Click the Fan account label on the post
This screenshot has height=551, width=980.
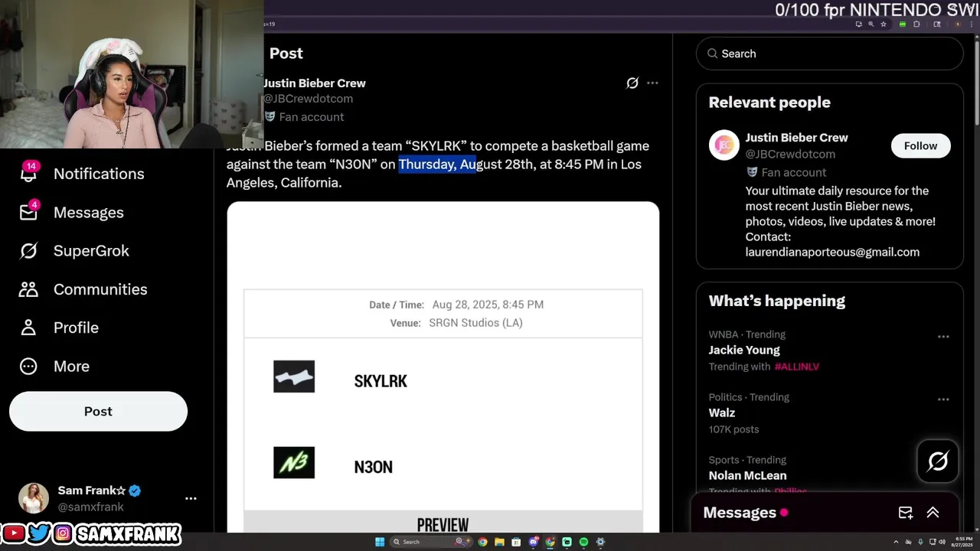coord(312,117)
